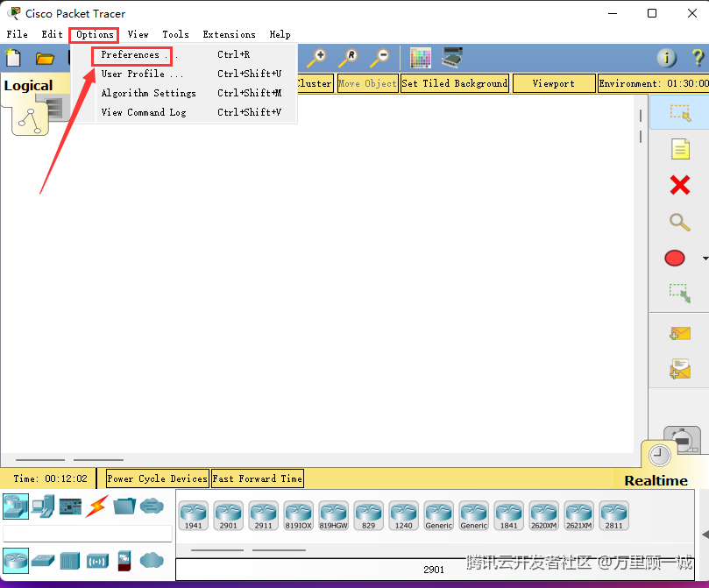Screen dimensions: 709x588
Task: Click the Logical workspace tab
Action: [29, 85]
